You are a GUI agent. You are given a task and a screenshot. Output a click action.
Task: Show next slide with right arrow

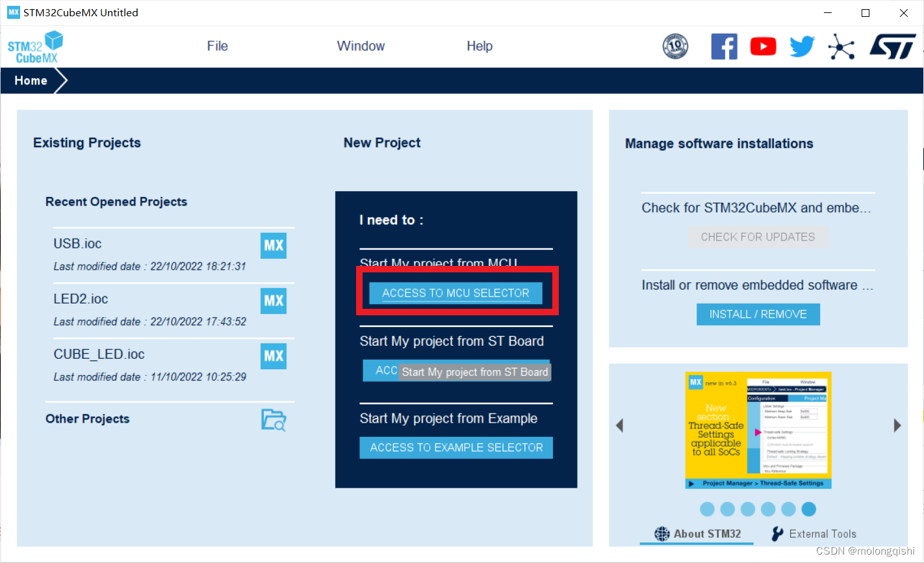click(x=897, y=425)
